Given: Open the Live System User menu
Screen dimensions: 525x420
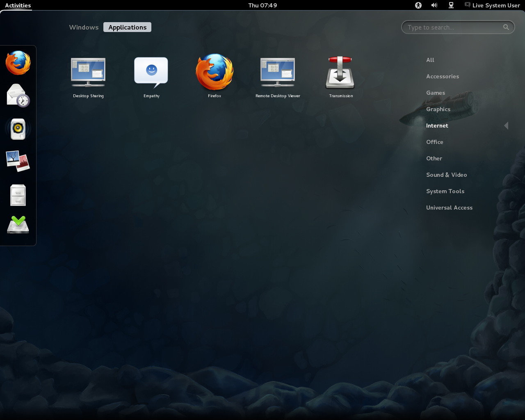Looking at the screenshot, I should point(492,5).
